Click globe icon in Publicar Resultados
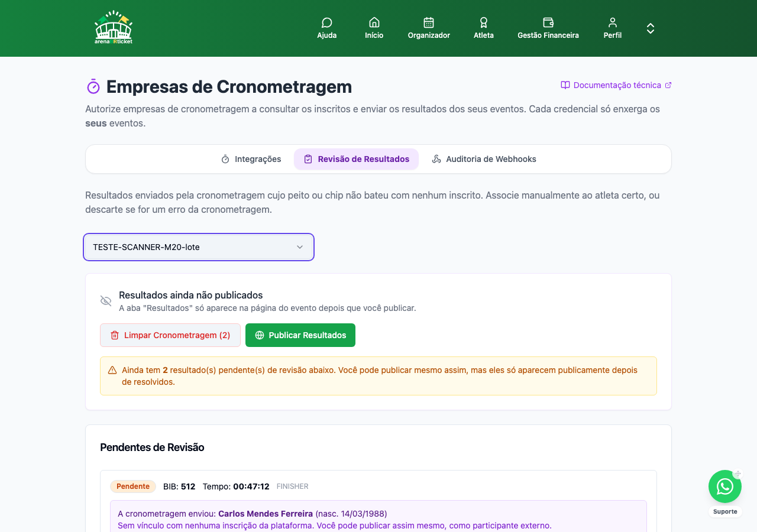The width and height of the screenshot is (757, 532). 260,335
